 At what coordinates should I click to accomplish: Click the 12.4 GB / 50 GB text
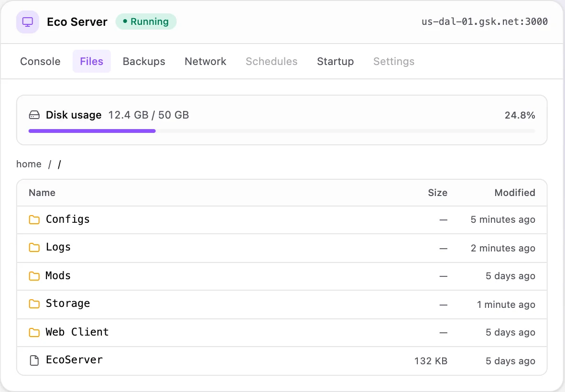pos(149,115)
